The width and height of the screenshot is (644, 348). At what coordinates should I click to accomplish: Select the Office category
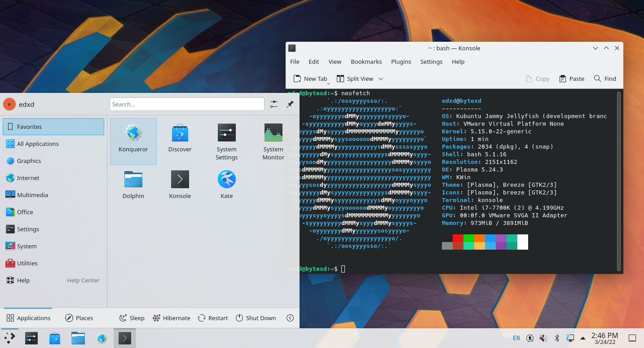(x=53, y=212)
